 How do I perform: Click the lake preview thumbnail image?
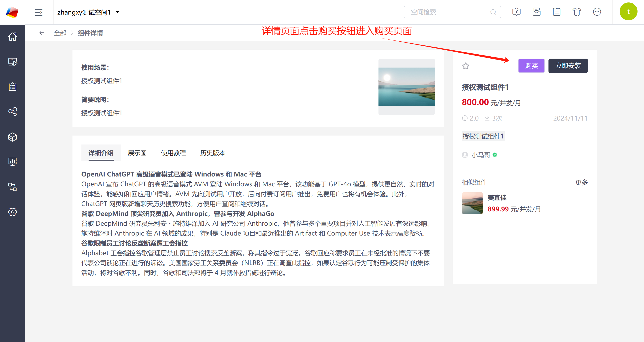tap(406, 87)
